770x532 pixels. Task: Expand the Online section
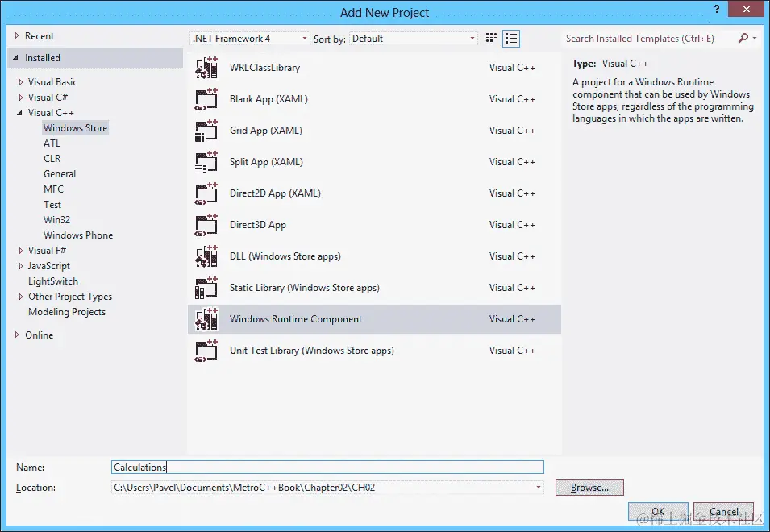[17, 335]
